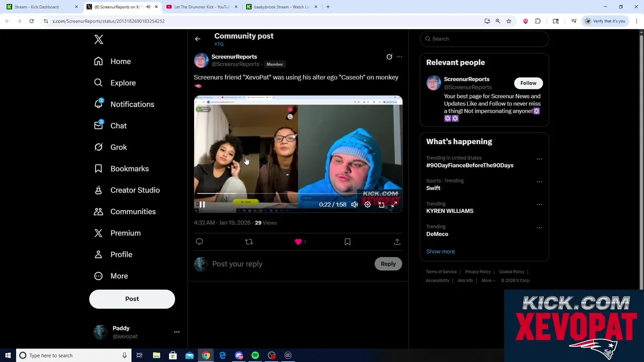Follow ScreenurReports in Relevant people
The height and width of the screenshot is (362, 644).
528,83
